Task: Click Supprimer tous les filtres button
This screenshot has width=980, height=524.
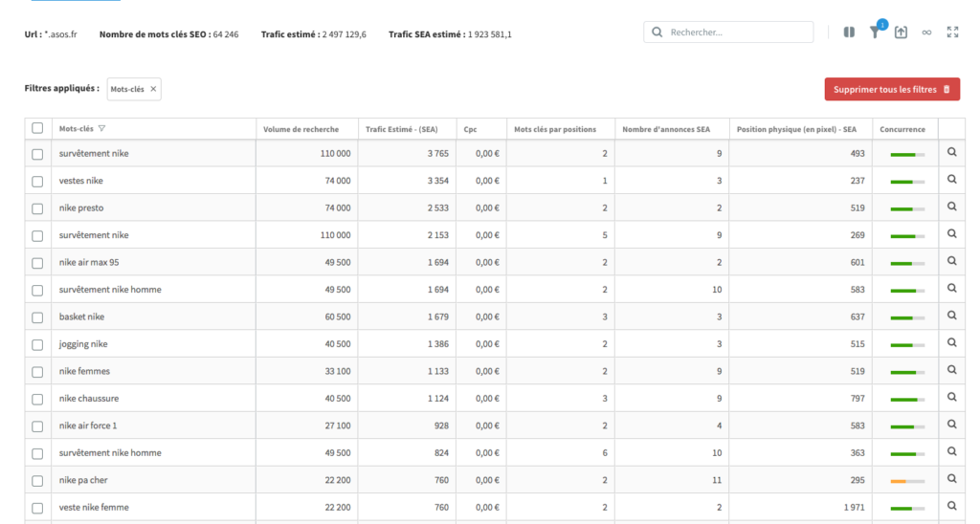Action: pyautogui.click(x=892, y=89)
